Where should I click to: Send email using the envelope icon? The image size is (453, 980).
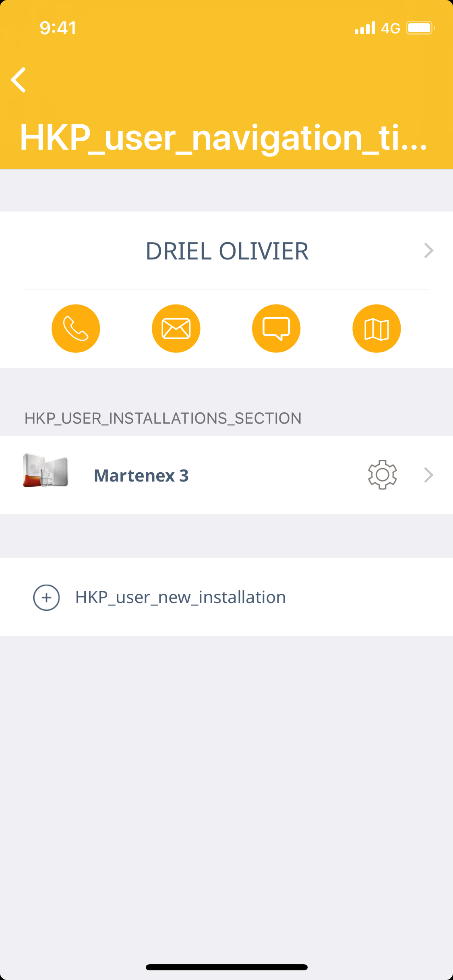[176, 328]
